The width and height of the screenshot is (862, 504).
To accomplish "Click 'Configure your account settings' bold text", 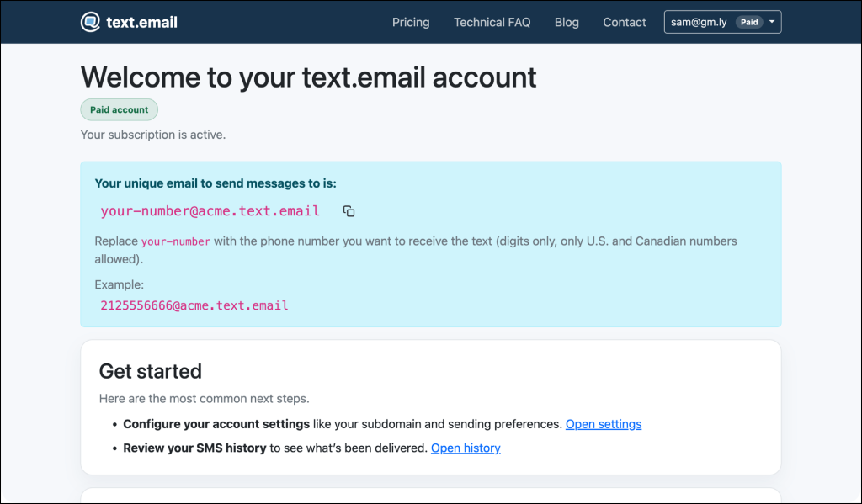I will pos(216,424).
